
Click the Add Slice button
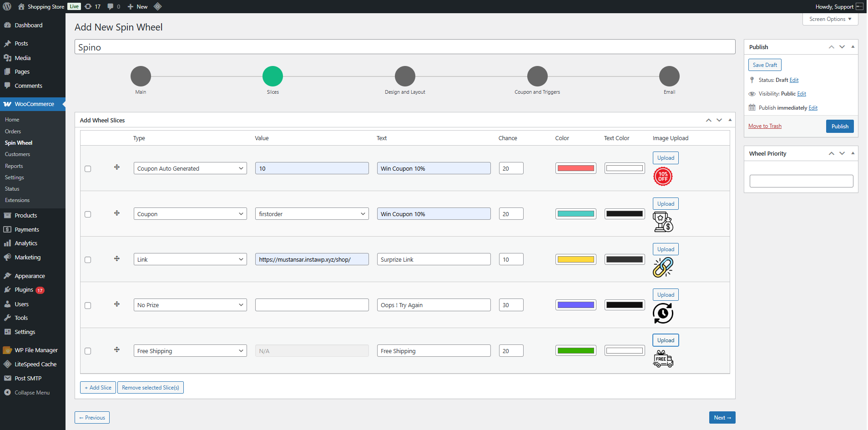click(x=98, y=388)
